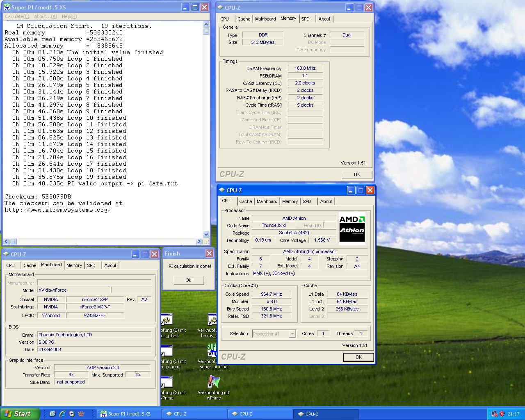In the CPU-Z window showing Motherboard info, open the About tab
Viewport: 525px width, 420px height.
point(110,265)
